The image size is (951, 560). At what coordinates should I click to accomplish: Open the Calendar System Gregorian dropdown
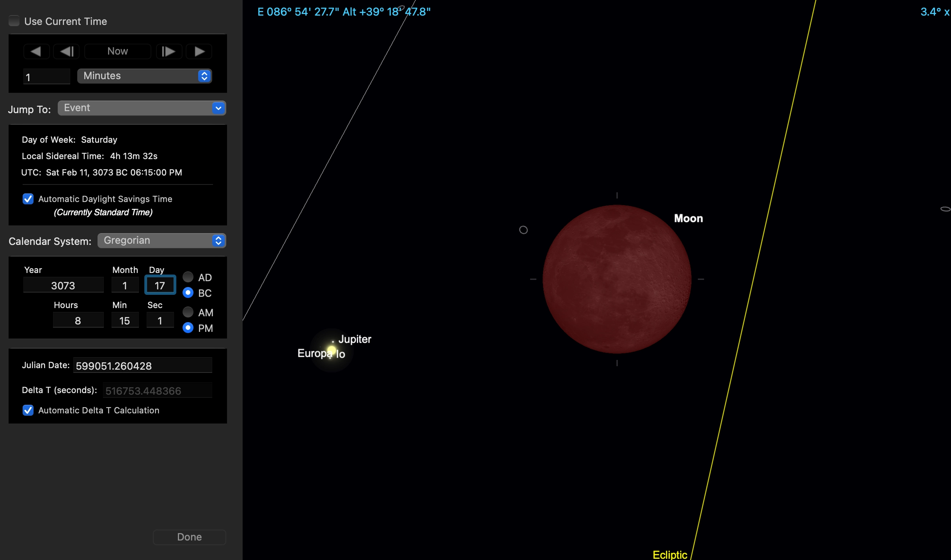point(161,241)
